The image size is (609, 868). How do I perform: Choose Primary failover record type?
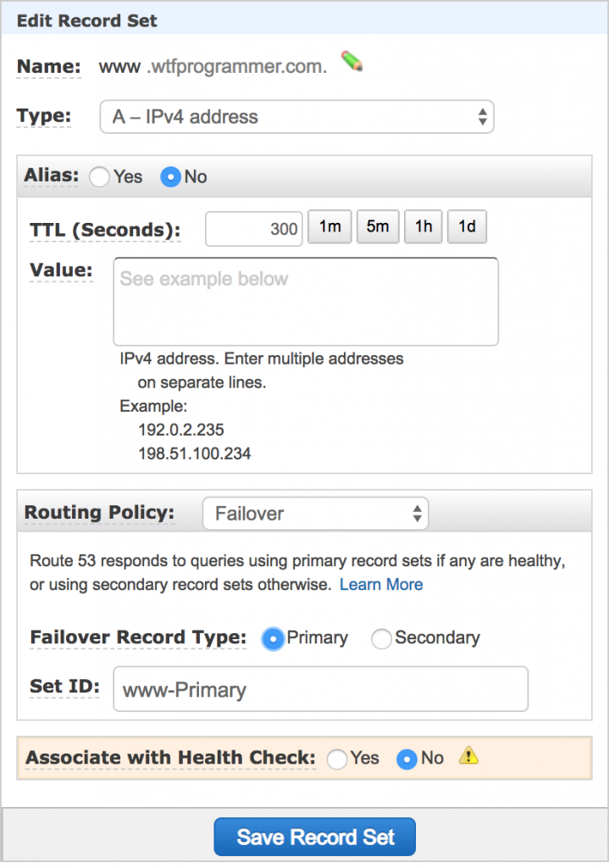pos(273,639)
